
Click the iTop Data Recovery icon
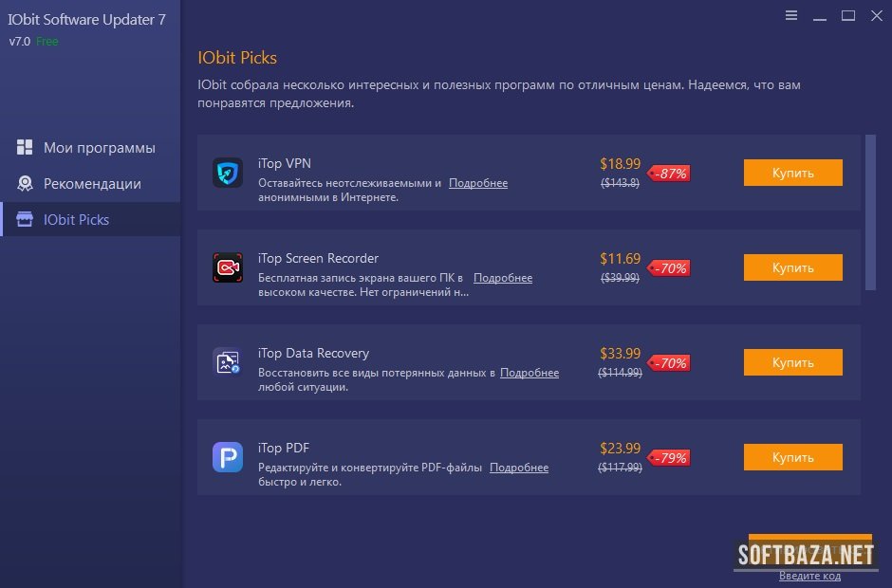click(x=228, y=362)
